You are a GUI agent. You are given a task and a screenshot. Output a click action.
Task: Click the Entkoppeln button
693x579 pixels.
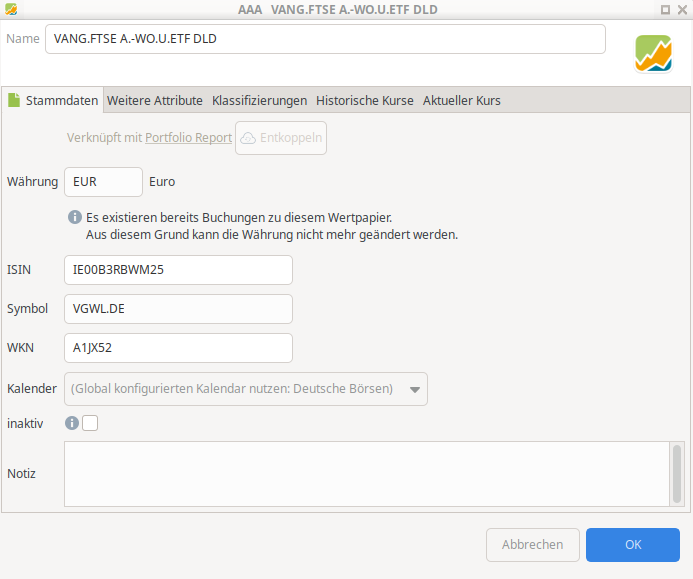coord(281,138)
